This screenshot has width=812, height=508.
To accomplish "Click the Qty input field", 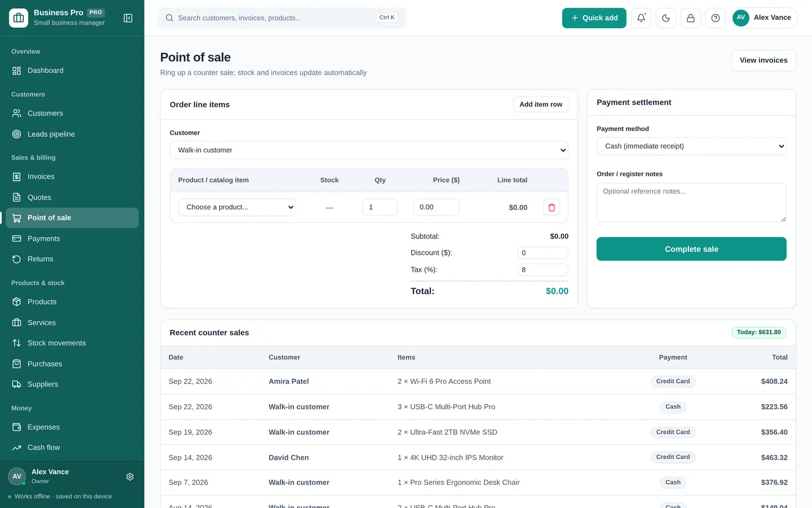I will (x=380, y=207).
